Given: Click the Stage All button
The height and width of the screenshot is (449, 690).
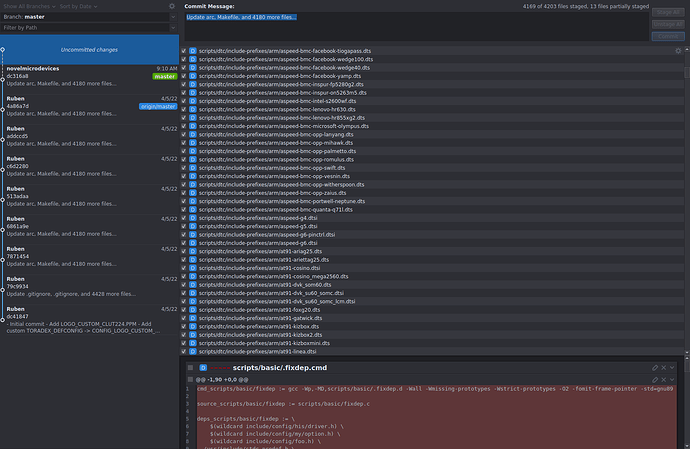Looking at the screenshot, I should click(x=668, y=12).
